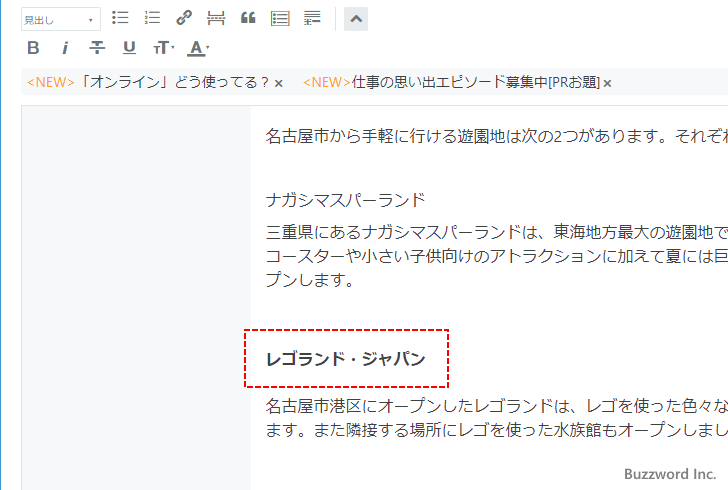Insert footnote icon in toolbar

pyautogui.click(x=312, y=19)
